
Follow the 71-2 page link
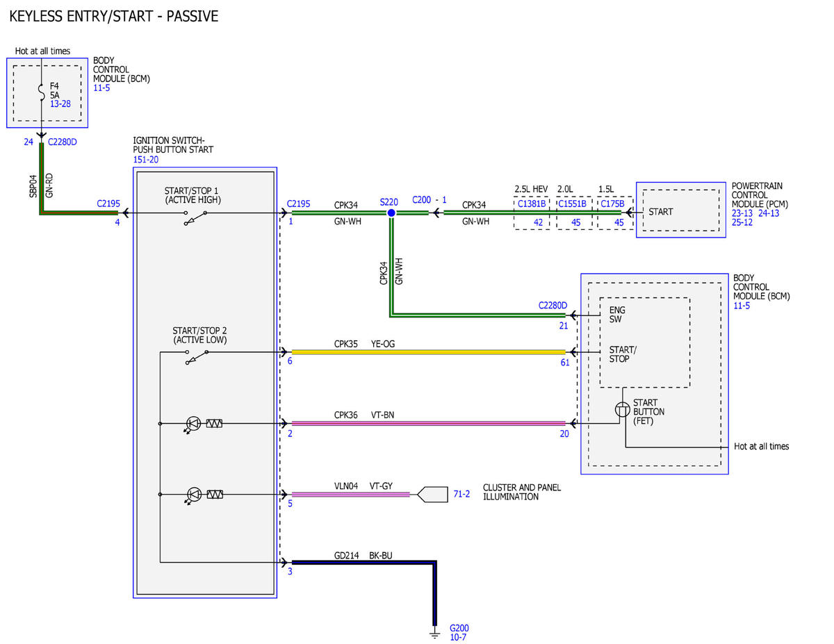click(x=462, y=494)
